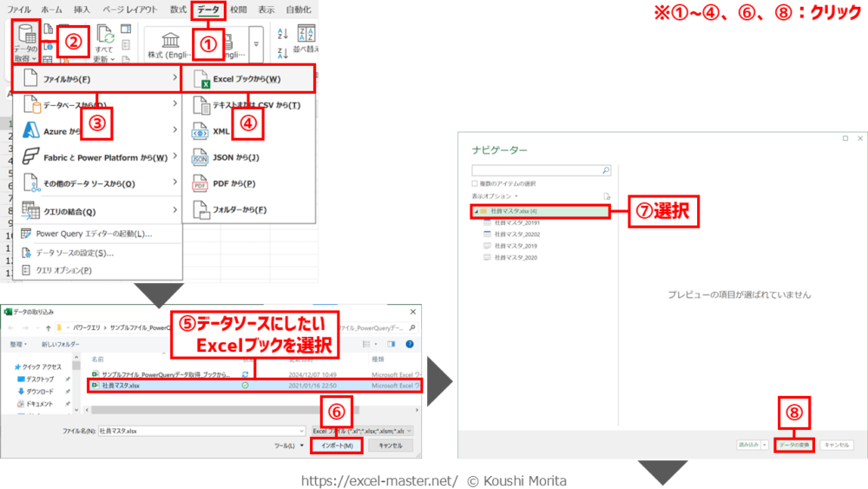
Task: Click the すべて更新 refresh all icon
Action: point(106,35)
